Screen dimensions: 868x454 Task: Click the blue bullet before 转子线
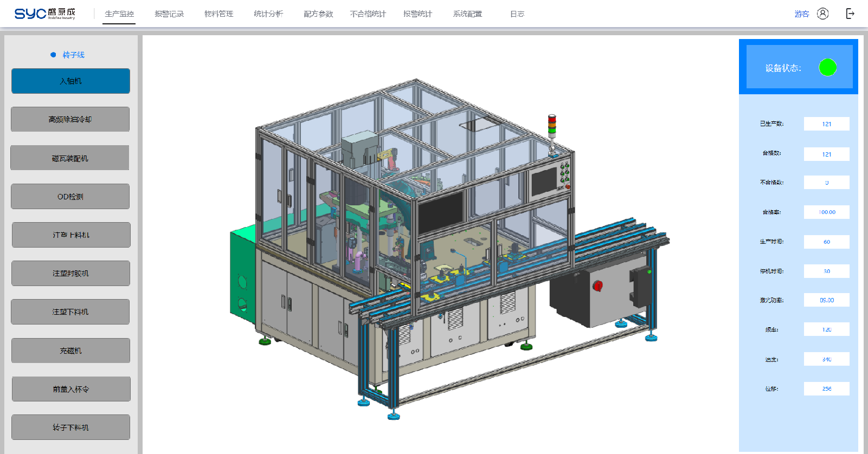pyautogui.click(x=53, y=55)
